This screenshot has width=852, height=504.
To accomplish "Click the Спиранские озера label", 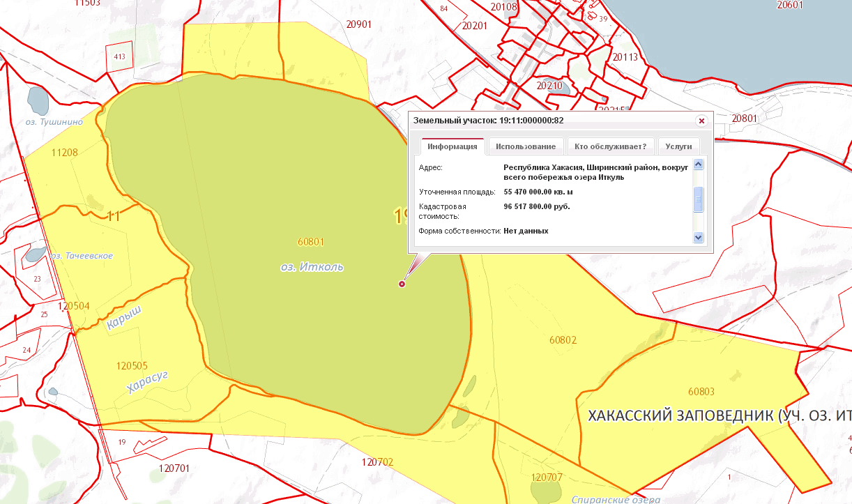I will tap(616, 499).
